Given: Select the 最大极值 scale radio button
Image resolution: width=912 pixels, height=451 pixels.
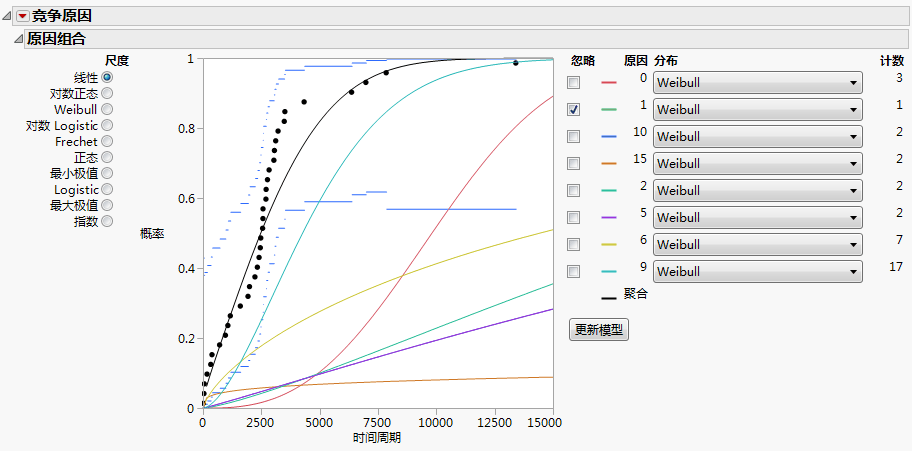Looking at the screenshot, I should tap(107, 205).
